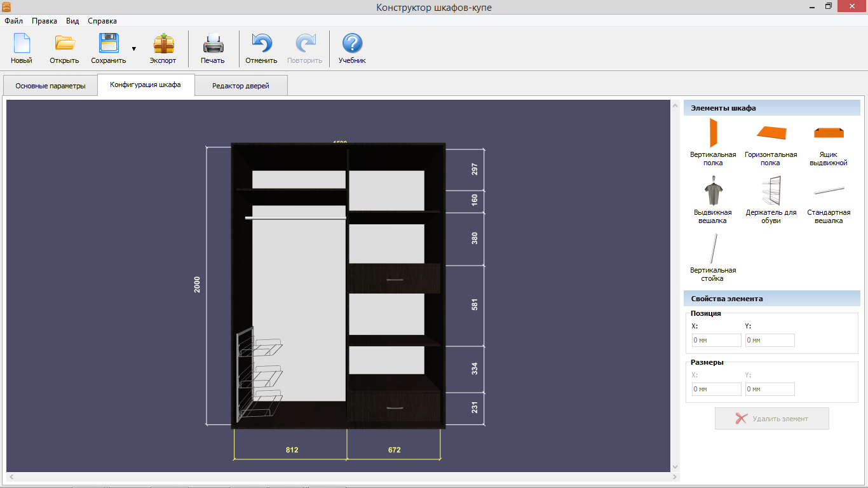This screenshot has width=868, height=488.
Task: Open the Справка menu
Action: pos(102,21)
